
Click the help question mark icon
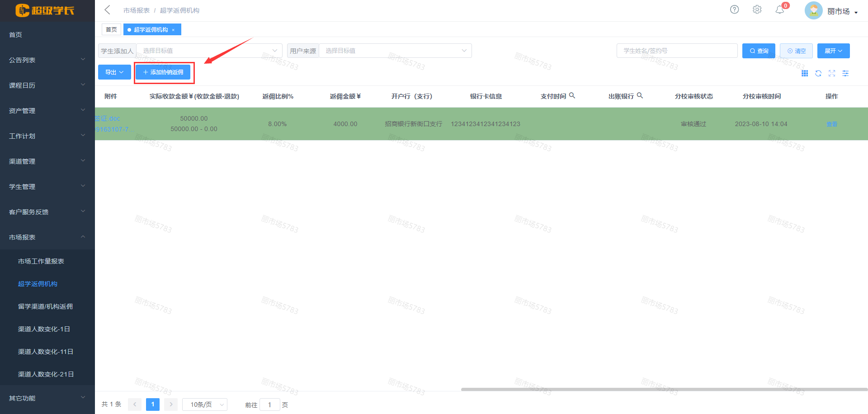pos(734,9)
